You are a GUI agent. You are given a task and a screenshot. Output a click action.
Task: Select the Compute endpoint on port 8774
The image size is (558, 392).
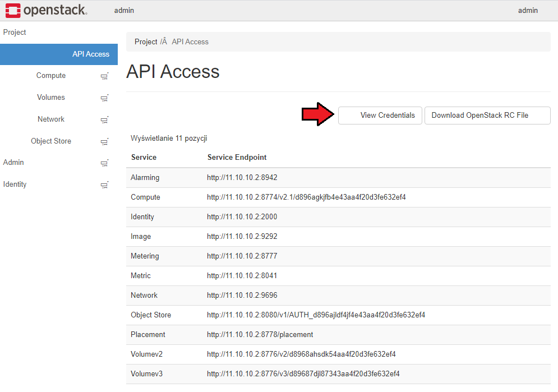pyautogui.click(x=306, y=197)
